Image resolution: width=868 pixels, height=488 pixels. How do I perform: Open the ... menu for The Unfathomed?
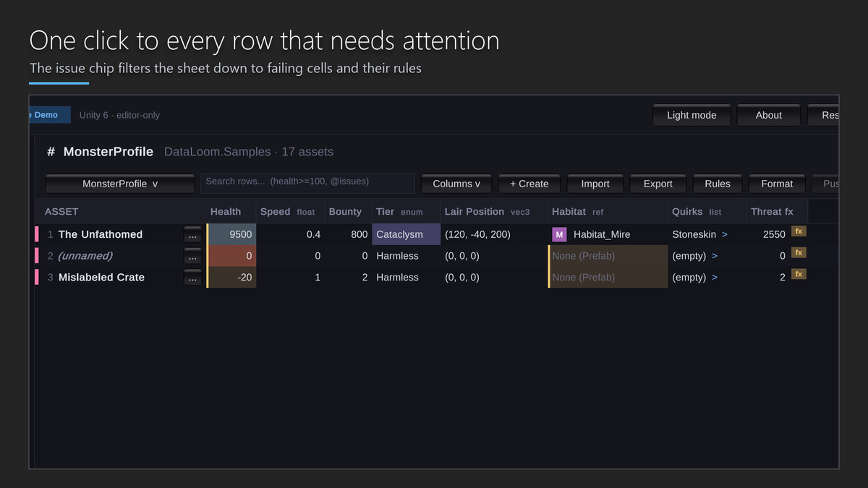tap(192, 235)
